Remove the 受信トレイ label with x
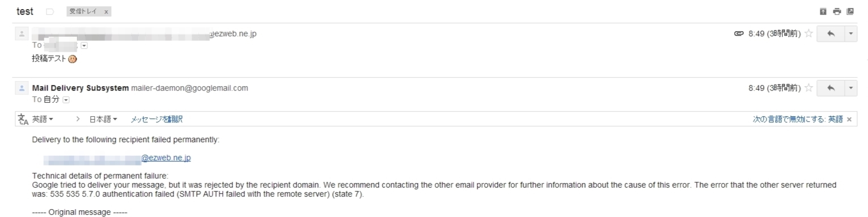 coord(106,11)
